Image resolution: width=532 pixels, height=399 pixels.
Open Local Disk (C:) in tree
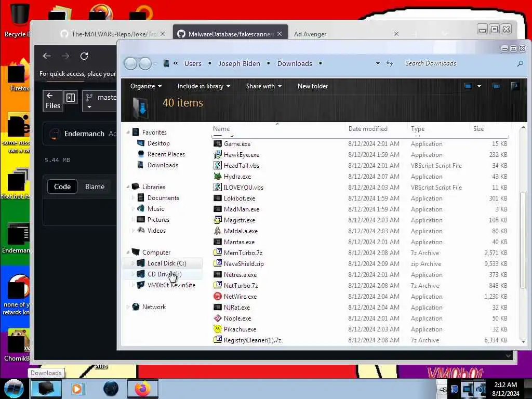point(167,263)
